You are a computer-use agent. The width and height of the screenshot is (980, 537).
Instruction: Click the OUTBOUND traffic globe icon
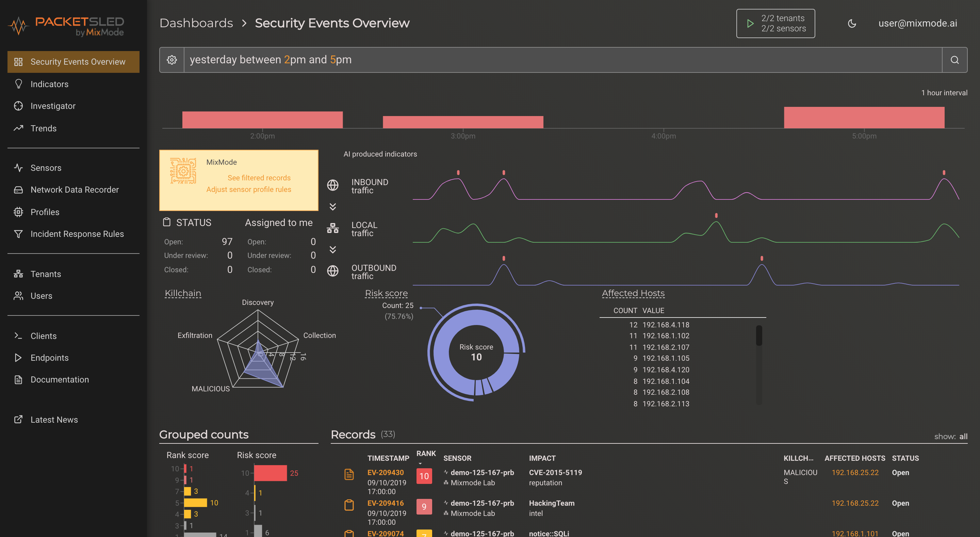[x=332, y=271]
